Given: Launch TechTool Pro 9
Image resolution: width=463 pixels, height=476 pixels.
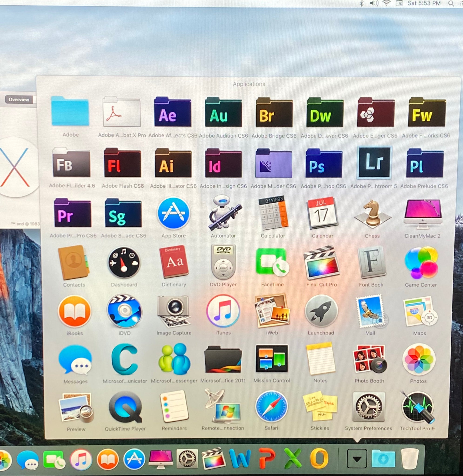Looking at the screenshot, I should click(x=418, y=407).
